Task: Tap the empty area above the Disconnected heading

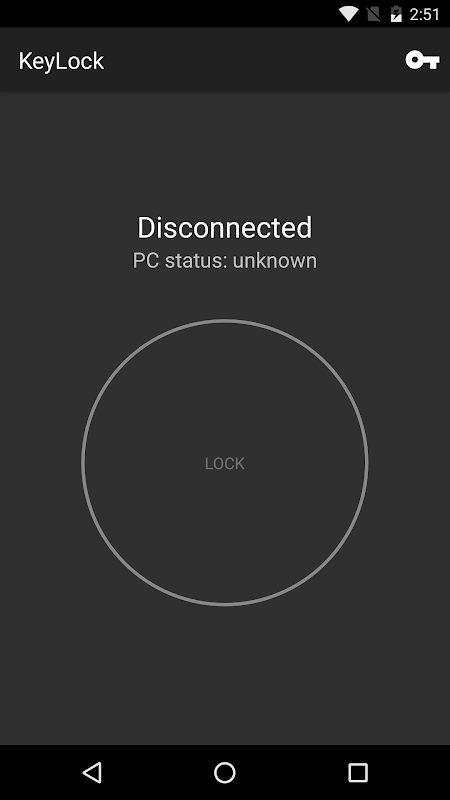Action: tap(224, 153)
